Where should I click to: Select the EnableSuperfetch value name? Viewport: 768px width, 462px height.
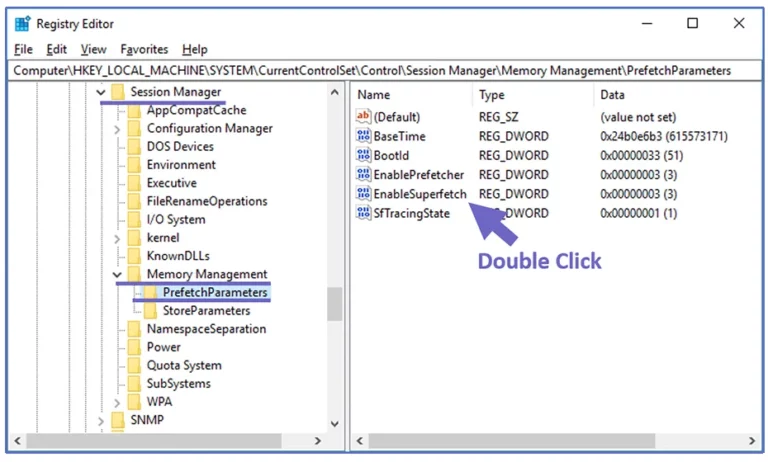click(420, 194)
